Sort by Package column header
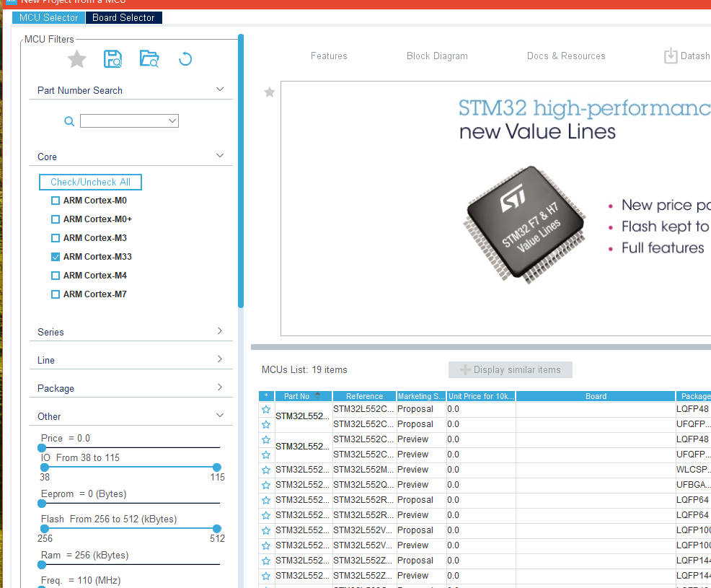The height and width of the screenshot is (588, 711). (x=694, y=396)
